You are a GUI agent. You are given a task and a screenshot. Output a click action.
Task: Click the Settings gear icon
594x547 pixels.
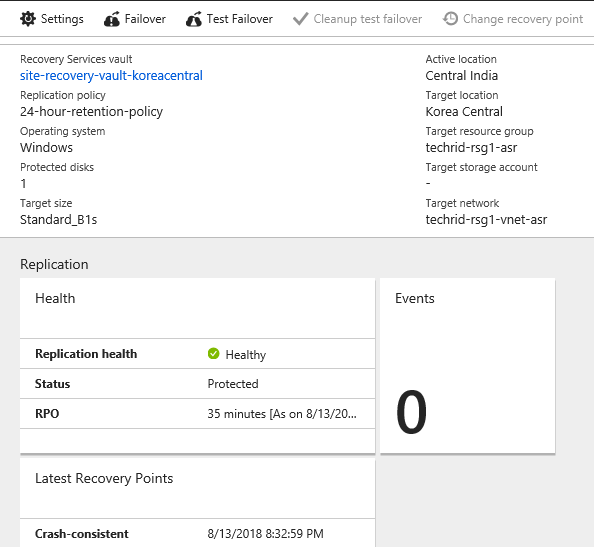coord(28,19)
